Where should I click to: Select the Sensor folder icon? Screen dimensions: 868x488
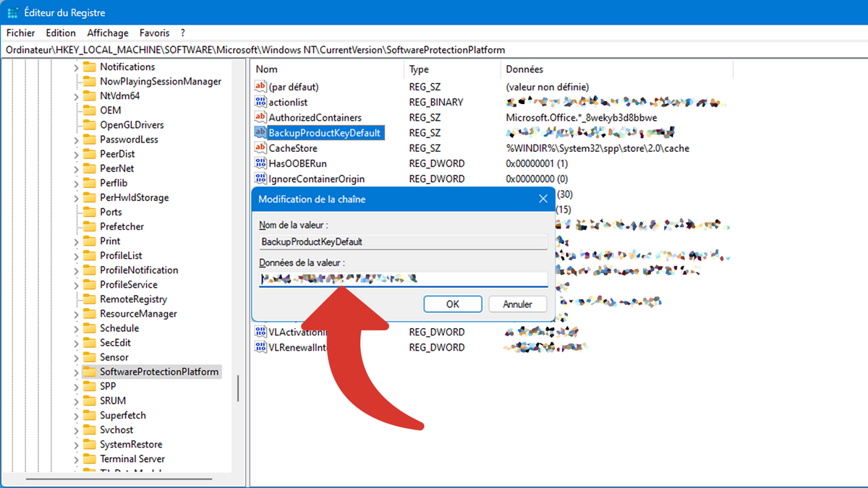coord(89,357)
